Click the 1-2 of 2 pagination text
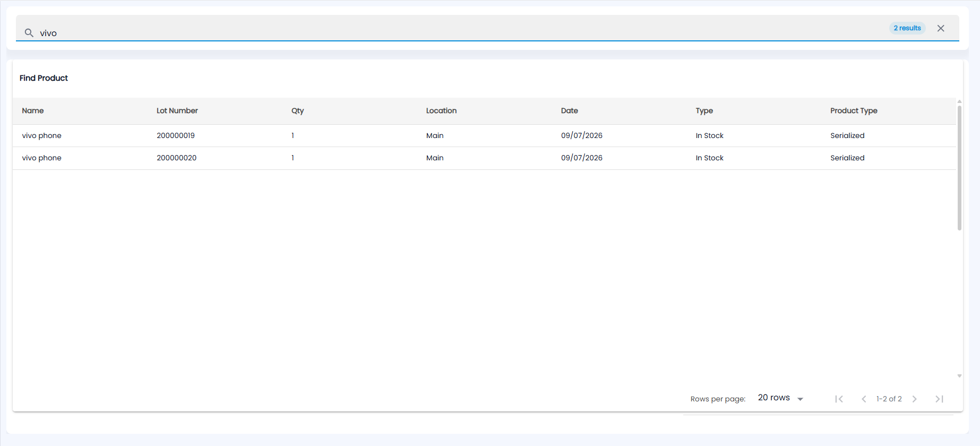 (889, 399)
